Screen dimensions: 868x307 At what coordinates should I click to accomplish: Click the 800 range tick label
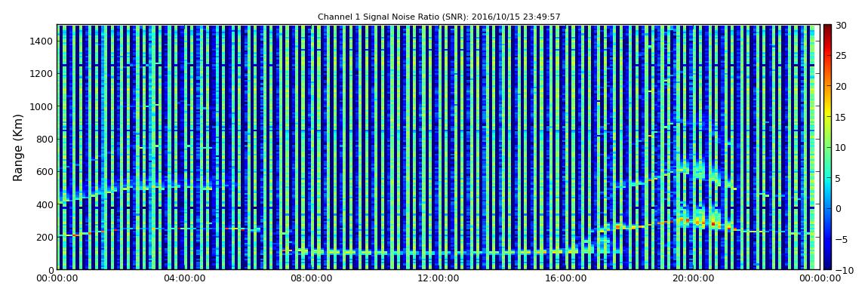pos(44,139)
